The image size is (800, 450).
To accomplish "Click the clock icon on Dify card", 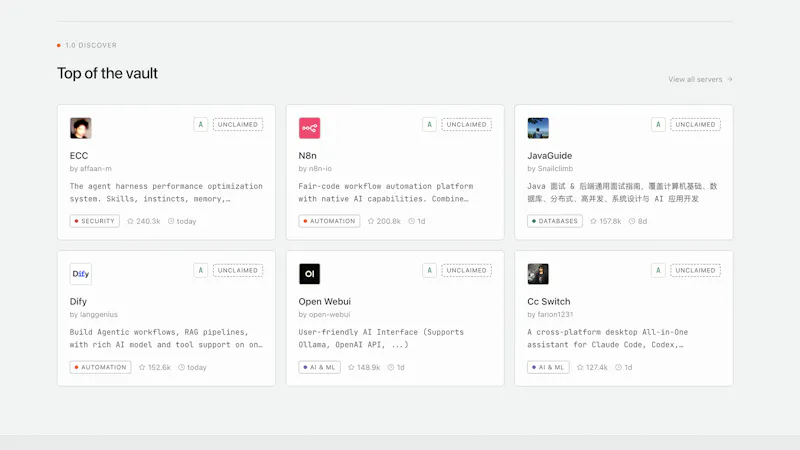I will [x=181, y=367].
